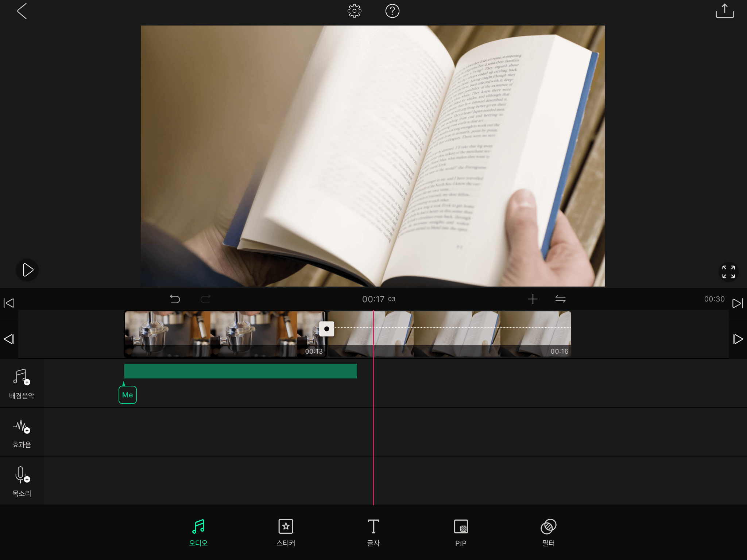
Task: Jump to timeline start
Action: pyautogui.click(x=9, y=303)
